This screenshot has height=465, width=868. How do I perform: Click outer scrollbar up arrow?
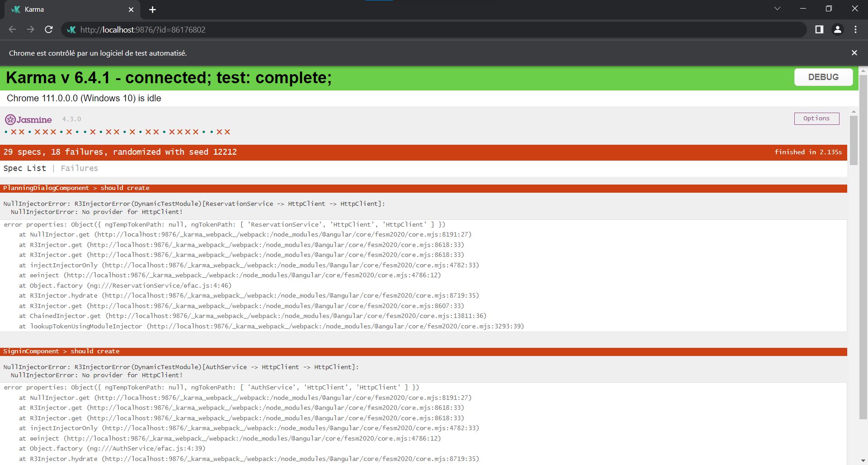863,71
